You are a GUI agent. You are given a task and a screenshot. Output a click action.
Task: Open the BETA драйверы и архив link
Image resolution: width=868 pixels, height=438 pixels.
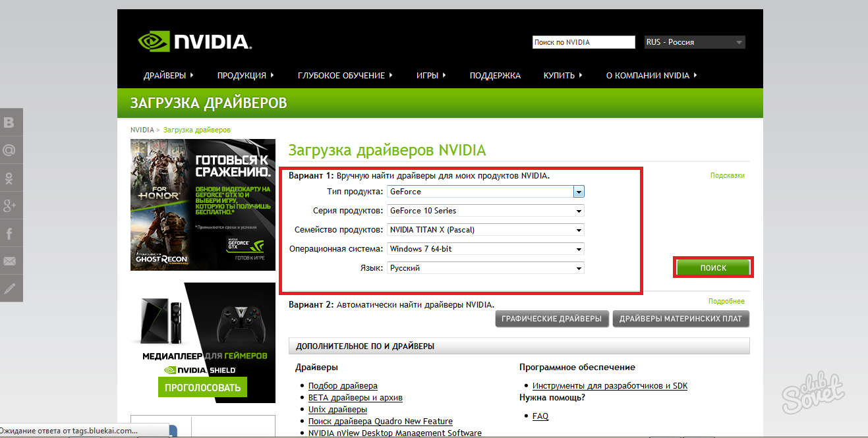(x=355, y=398)
